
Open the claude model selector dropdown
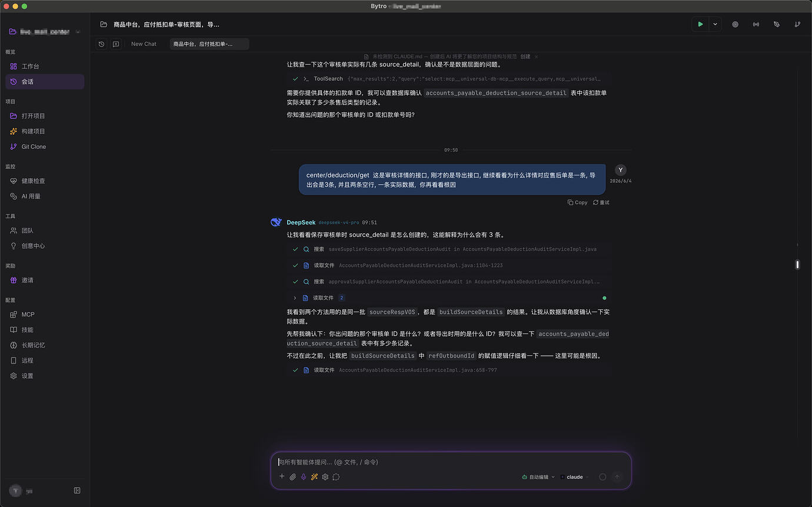point(574,477)
